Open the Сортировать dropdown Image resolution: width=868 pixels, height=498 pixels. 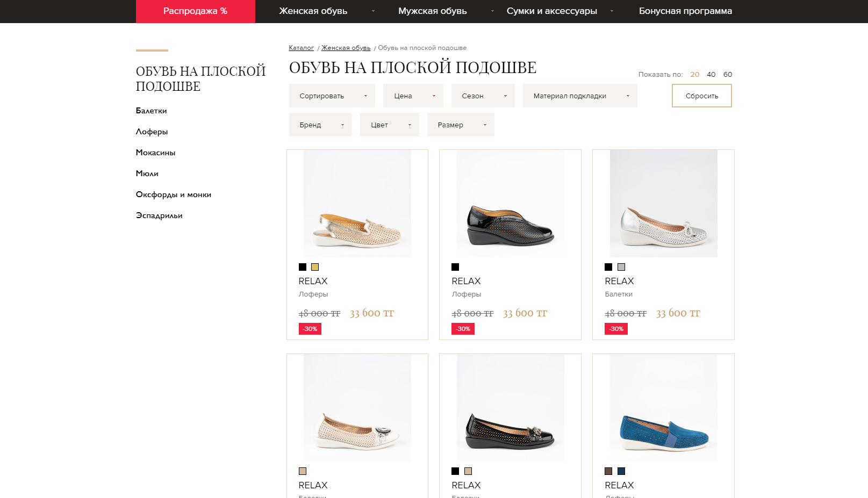click(332, 96)
